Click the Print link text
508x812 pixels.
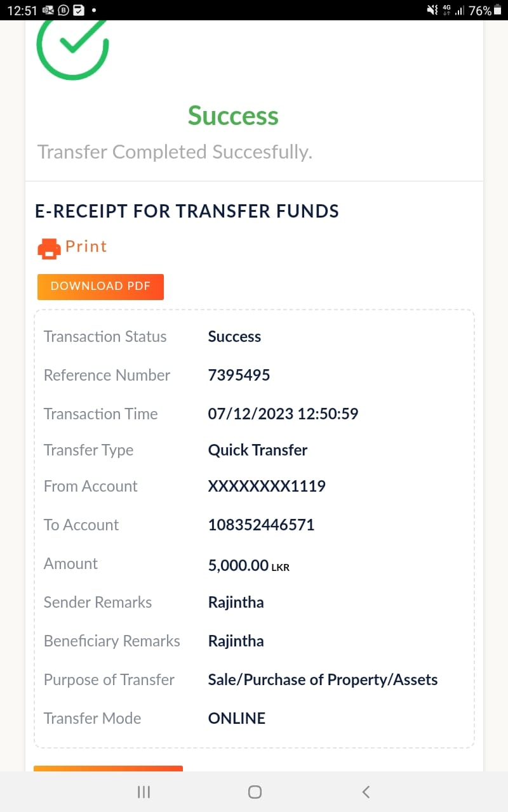(x=86, y=247)
